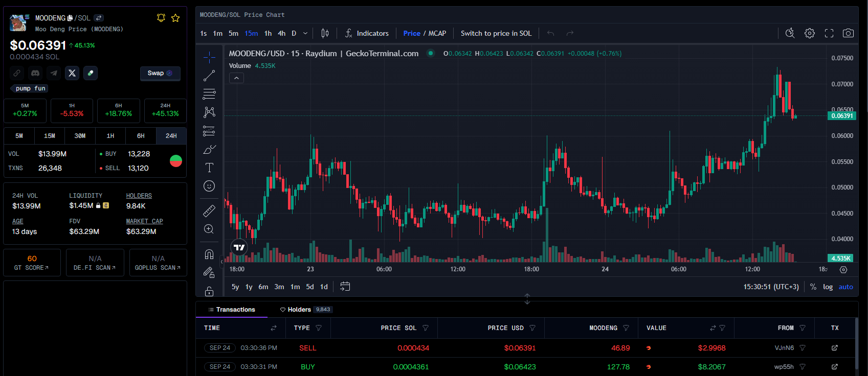The image size is (868, 376).
Task: Click the Swap button
Action: [160, 73]
